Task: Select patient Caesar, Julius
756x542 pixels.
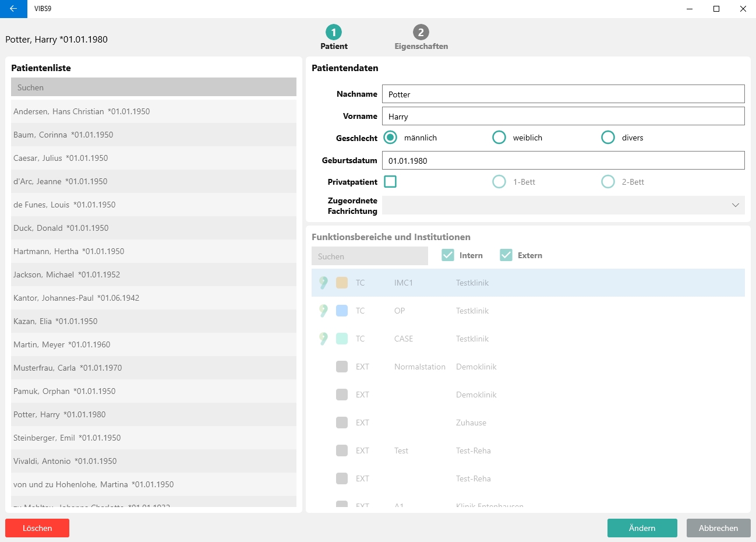Action: 154,158
